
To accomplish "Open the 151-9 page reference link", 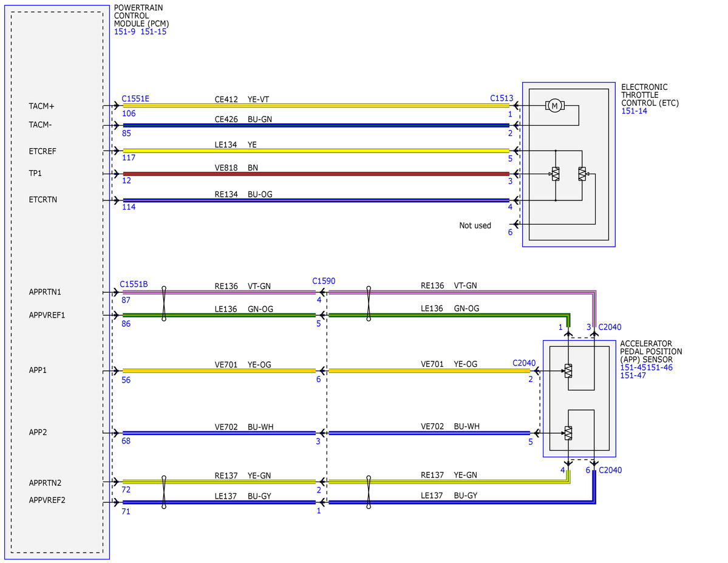I will coord(124,32).
